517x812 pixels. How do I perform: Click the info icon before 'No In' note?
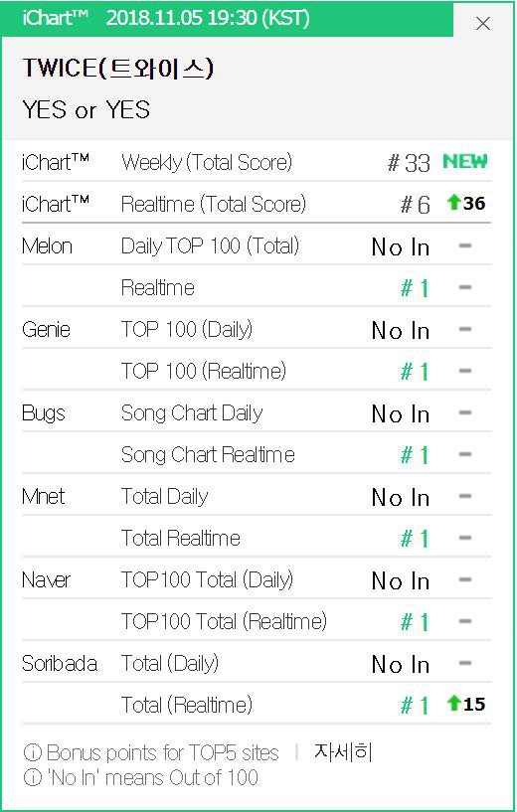coord(32,777)
